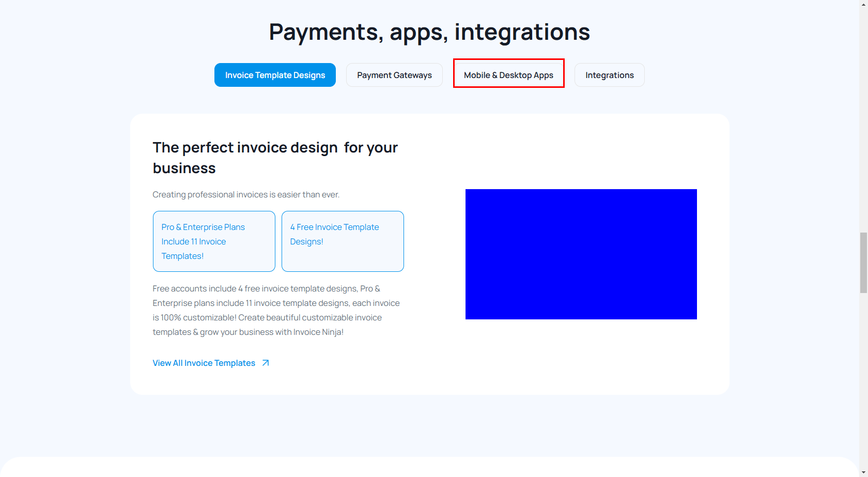This screenshot has width=868, height=477.
Task: Click the vertical scrollbar thumb
Action: tap(863, 263)
